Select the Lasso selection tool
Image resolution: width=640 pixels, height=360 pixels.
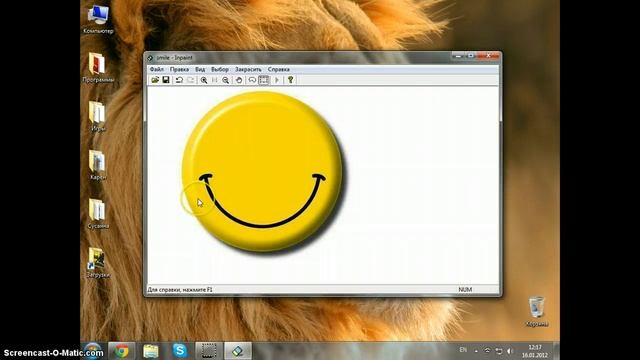pos(252,80)
